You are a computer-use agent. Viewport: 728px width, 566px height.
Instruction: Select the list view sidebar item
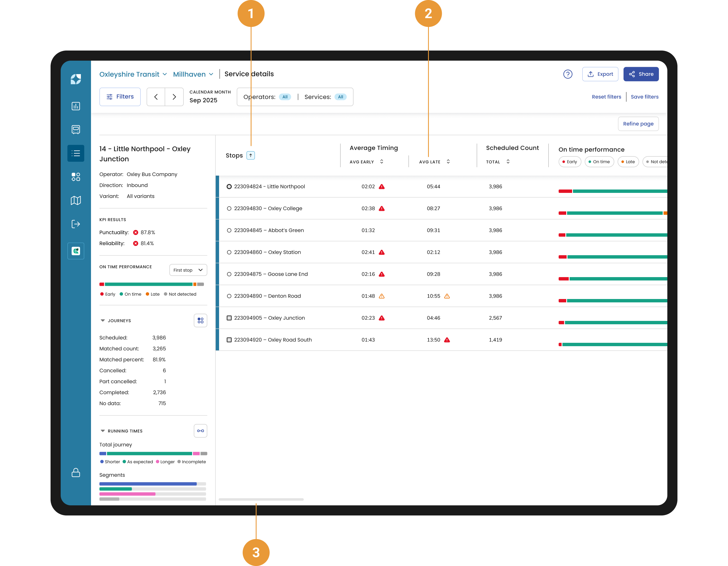[x=76, y=153]
